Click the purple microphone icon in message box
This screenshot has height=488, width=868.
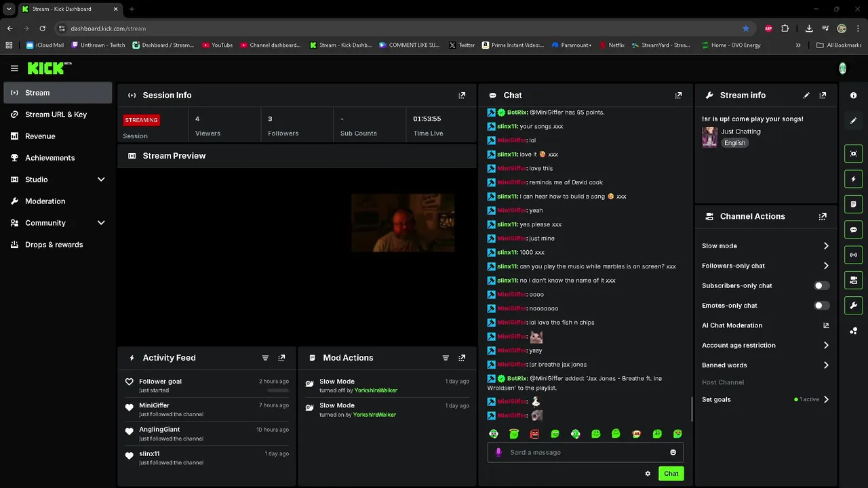498,452
